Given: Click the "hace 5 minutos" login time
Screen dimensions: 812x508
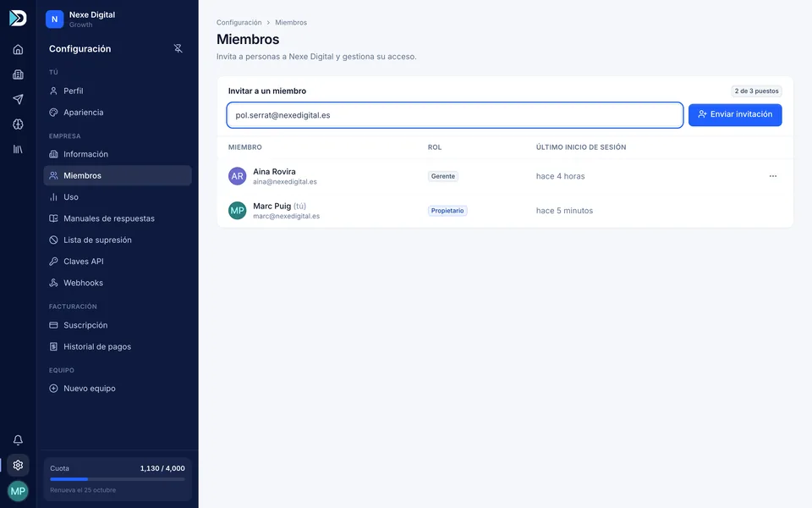Looking at the screenshot, I should point(564,211).
